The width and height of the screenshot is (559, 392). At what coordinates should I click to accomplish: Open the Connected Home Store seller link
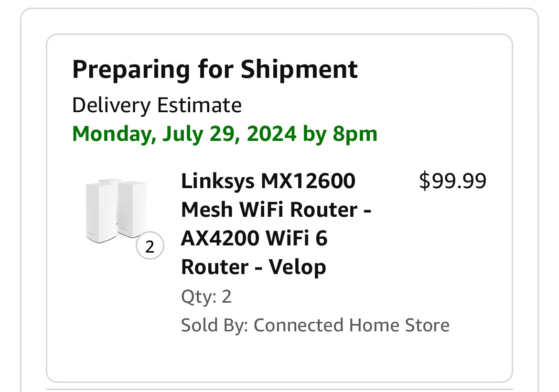click(351, 325)
